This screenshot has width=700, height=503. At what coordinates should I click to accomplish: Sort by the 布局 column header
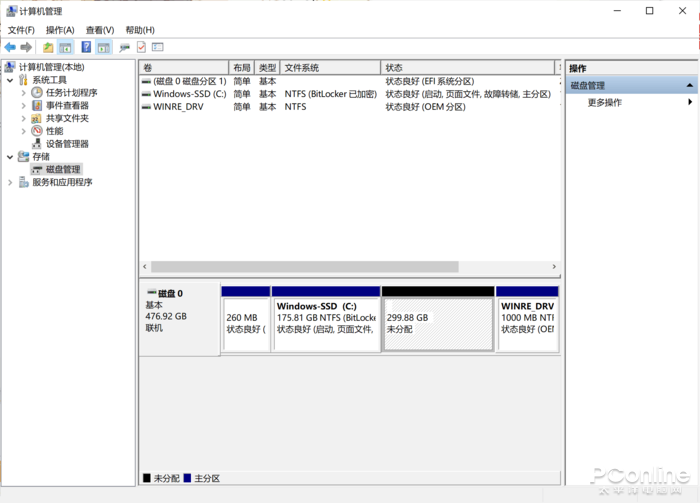[x=242, y=68]
